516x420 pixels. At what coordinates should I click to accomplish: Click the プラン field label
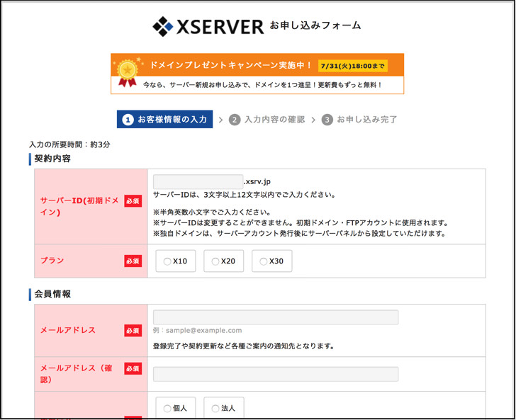pos(52,261)
